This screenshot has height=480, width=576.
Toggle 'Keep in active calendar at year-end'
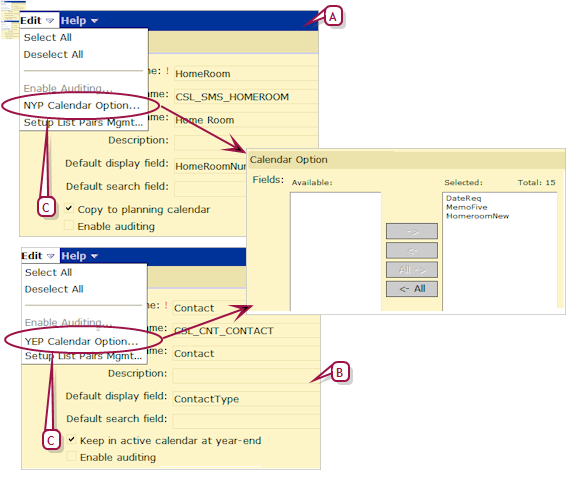pos(72,439)
